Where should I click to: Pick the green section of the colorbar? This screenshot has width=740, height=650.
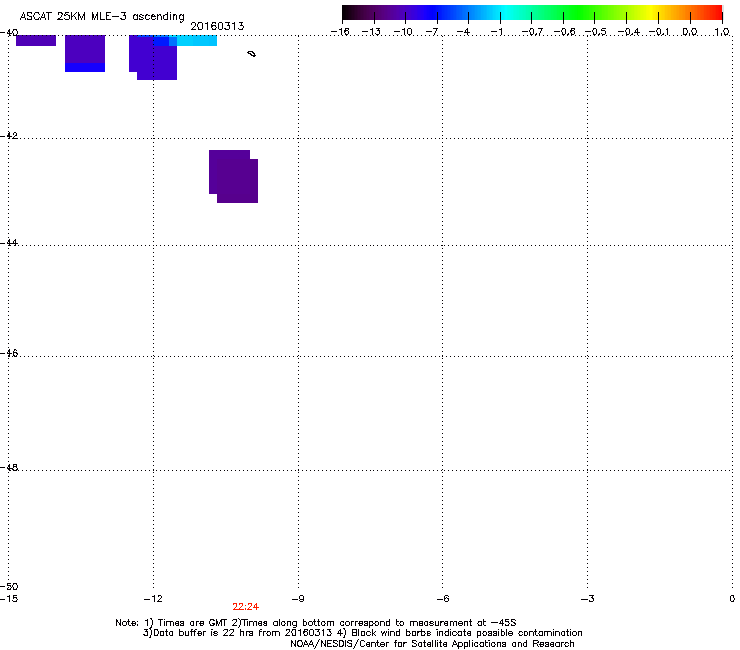tap(580, 12)
